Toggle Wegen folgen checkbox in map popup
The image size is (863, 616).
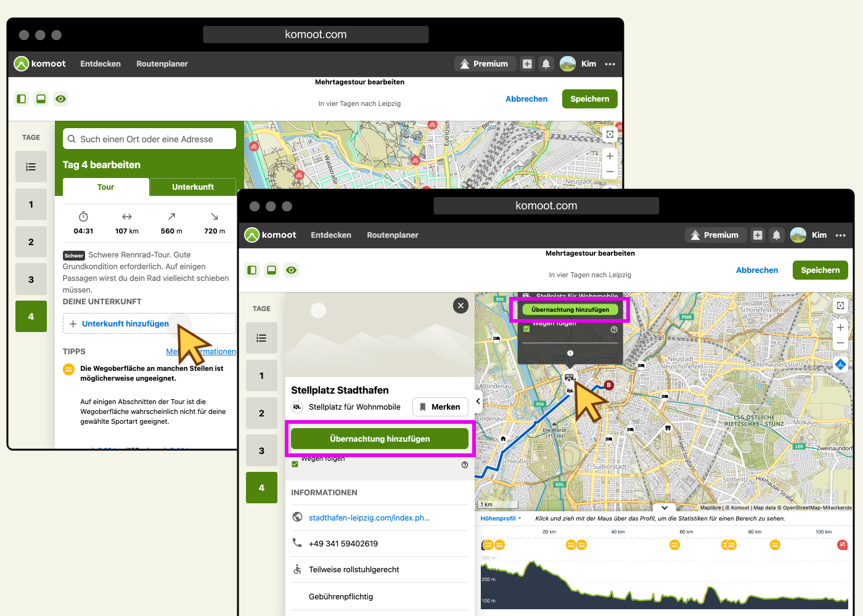(526, 329)
